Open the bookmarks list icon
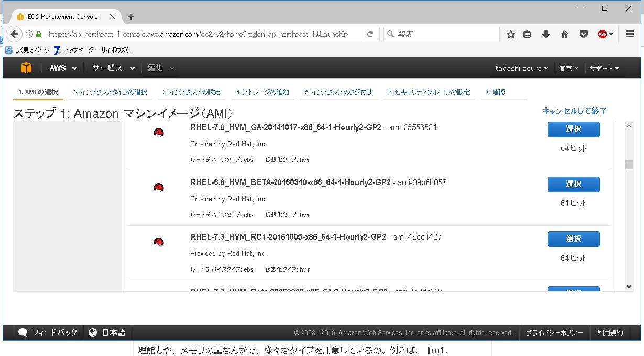Image resolution: width=644 pixels, height=356 pixels. pyautogui.click(x=528, y=34)
